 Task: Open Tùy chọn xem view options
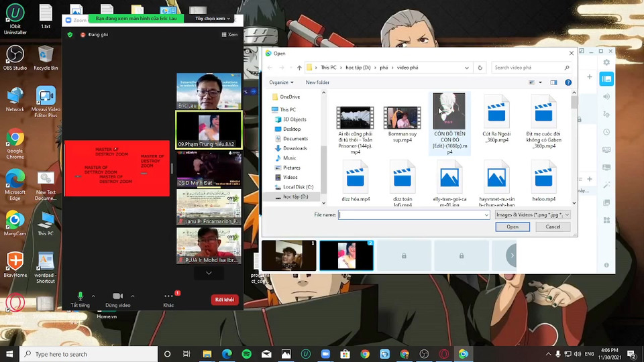(213, 19)
